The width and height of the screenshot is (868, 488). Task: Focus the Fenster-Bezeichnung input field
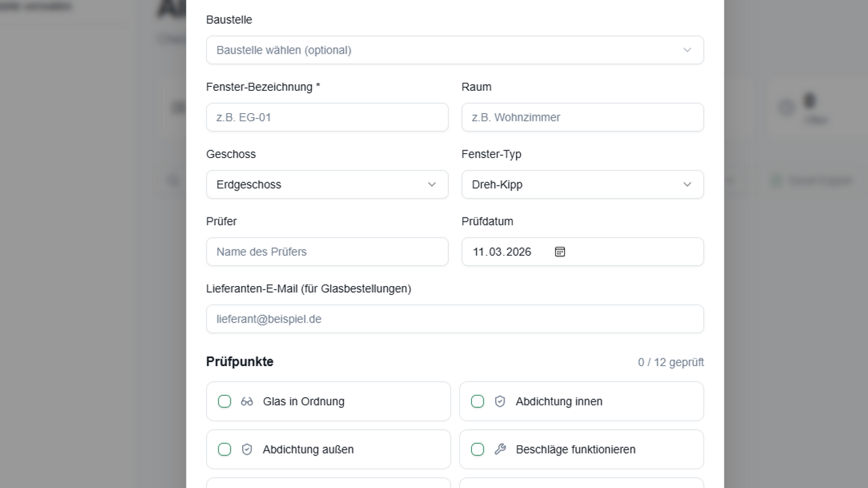pos(327,117)
